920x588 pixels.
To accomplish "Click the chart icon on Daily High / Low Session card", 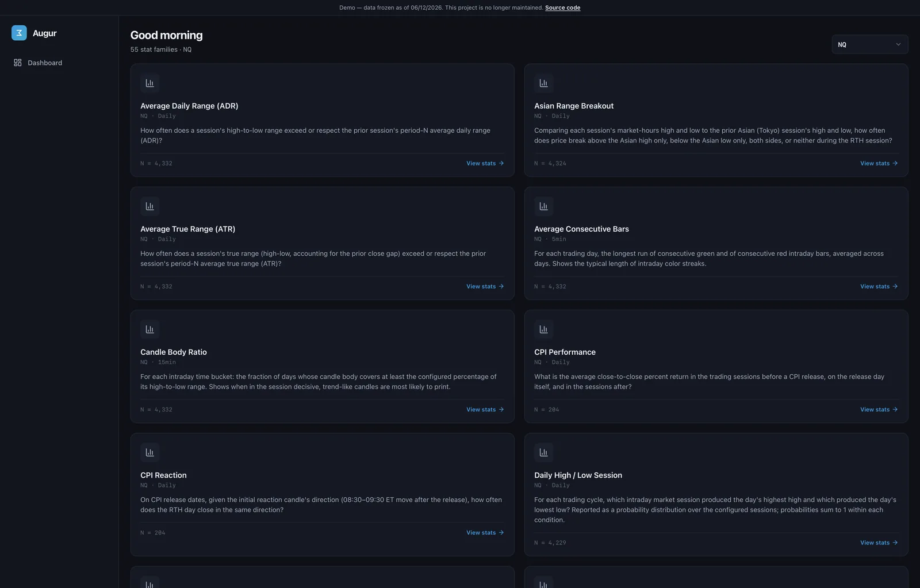I will point(544,452).
